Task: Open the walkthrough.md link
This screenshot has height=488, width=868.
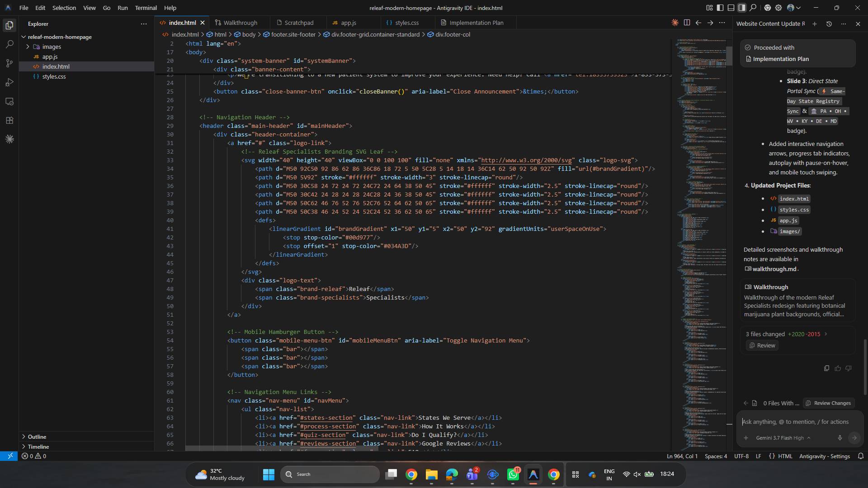Action: pos(774,269)
